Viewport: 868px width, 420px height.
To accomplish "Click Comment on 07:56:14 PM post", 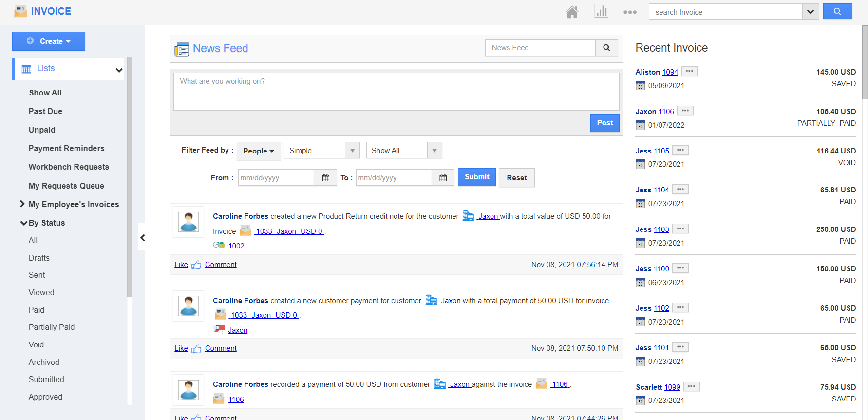I will point(221,264).
